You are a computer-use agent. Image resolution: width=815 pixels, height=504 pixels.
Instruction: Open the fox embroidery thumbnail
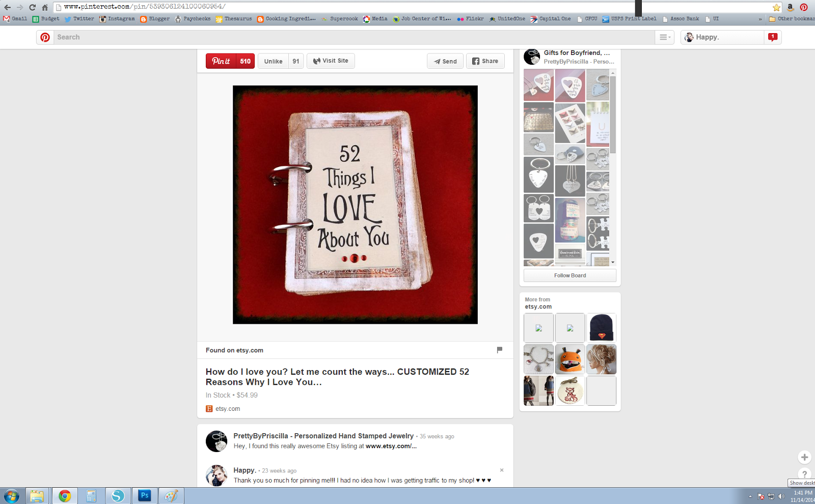(570, 390)
